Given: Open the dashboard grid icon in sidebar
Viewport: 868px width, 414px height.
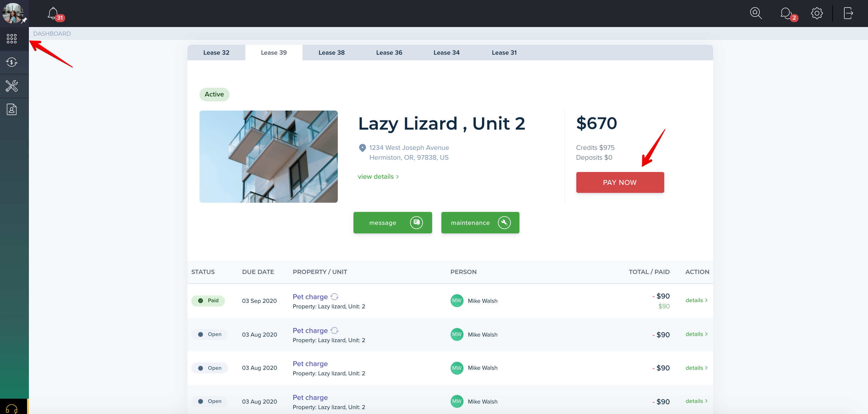Looking at the screenshot, I should 12,39.
